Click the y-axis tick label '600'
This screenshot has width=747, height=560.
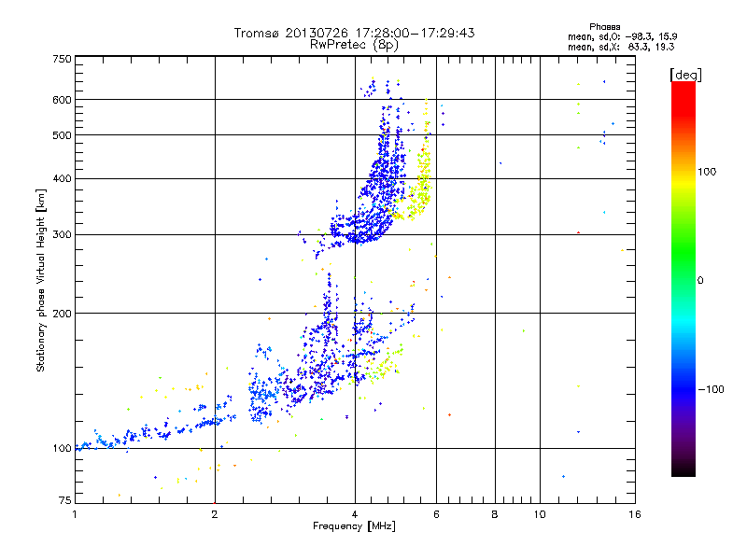pyautogui.click(x=63, y=100)
